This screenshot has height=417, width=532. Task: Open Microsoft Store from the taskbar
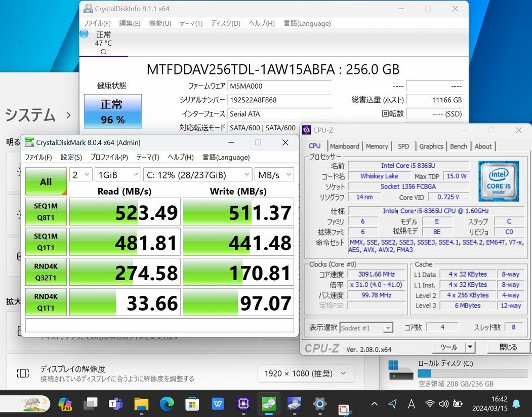(192, 404)
